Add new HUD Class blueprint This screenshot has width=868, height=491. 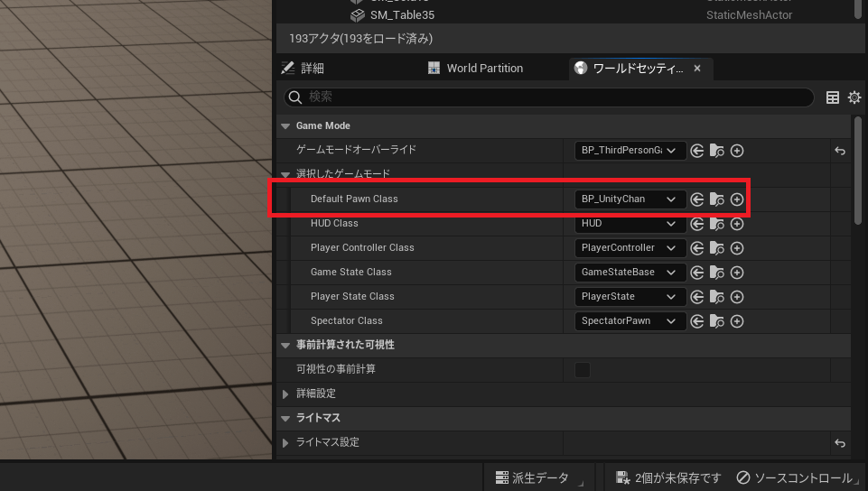(x=737, y=223)
